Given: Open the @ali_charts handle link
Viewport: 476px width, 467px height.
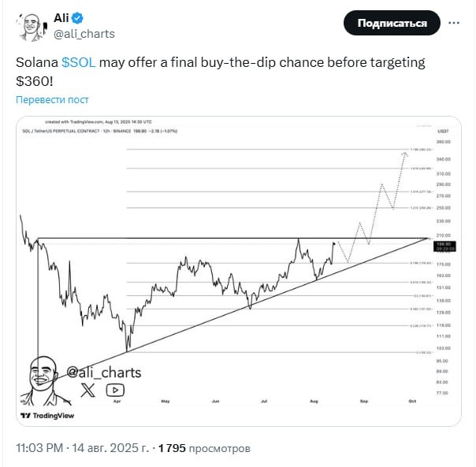Looking at the screenshot, I should [84, 33].
